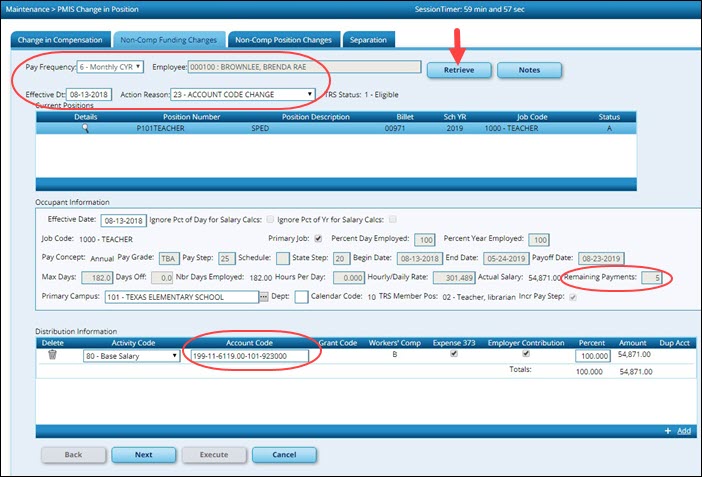Switch to Change in Compensation tab
The height and width of the screenshot is (477, 702).
pos(60,39)
